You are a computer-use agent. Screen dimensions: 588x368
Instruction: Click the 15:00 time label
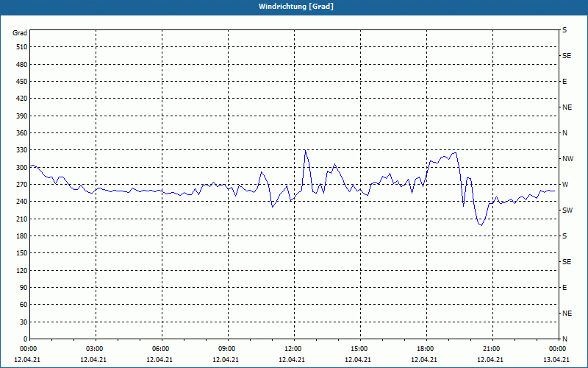[359, 349]
